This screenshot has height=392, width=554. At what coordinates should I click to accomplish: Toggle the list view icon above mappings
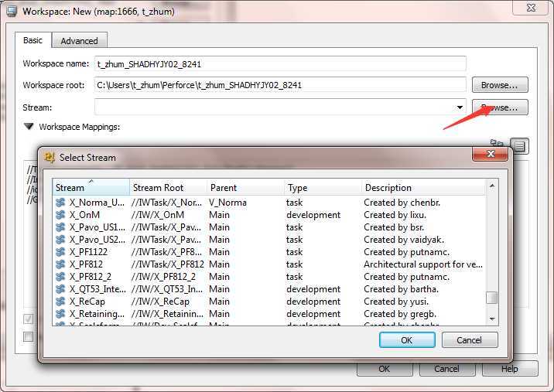[x=519, y=146]
